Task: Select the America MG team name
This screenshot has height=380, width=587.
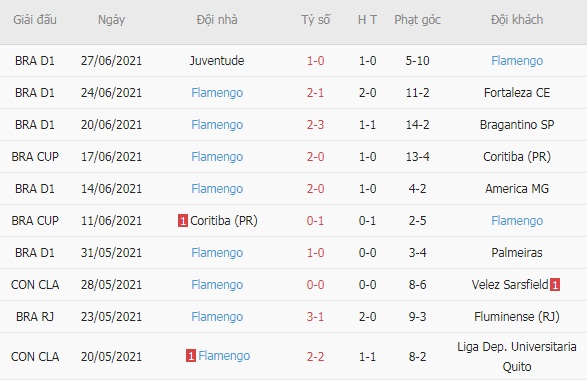Action: 517,189
